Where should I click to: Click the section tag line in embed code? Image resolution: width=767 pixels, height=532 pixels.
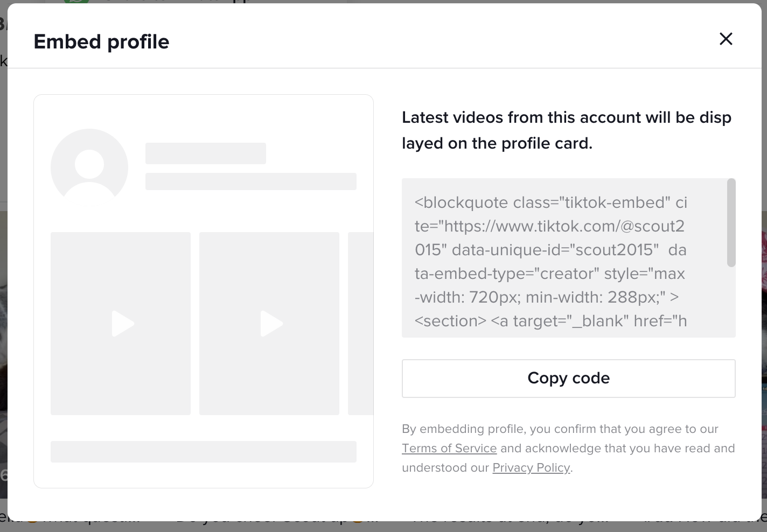(450, 321)
